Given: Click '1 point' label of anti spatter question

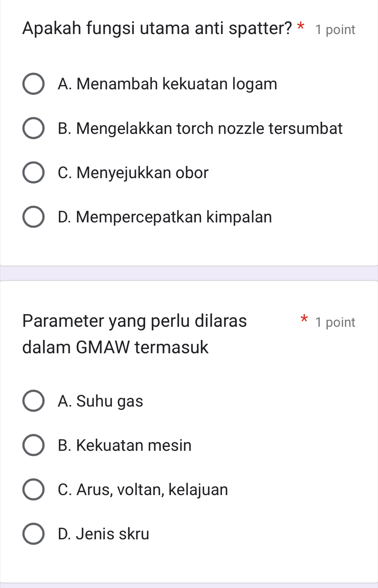Looking at the screenshot, I should point(335,30).
